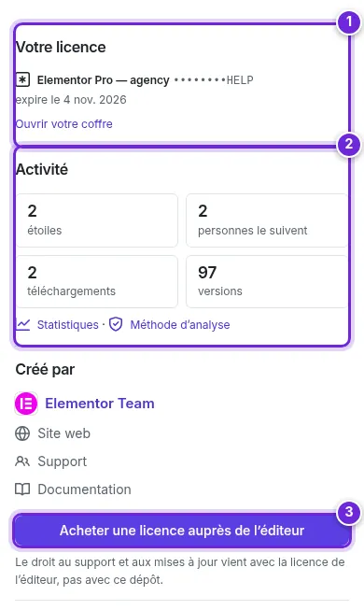
Task: Click the shield check icon
Action: coord(116,324)
